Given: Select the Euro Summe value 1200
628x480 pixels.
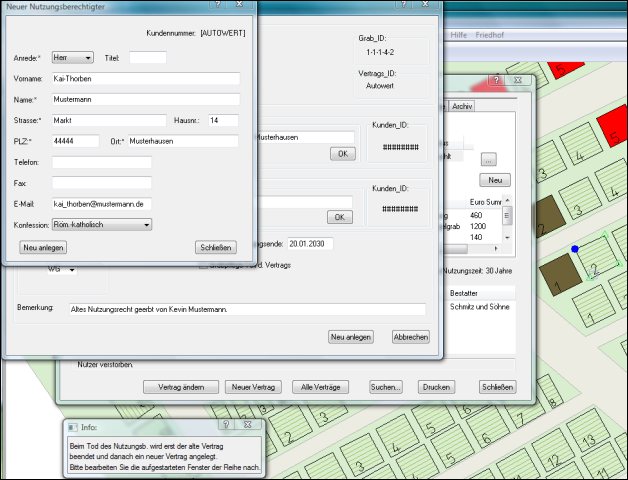Looking at the screenshot, I should click(477, 226).
